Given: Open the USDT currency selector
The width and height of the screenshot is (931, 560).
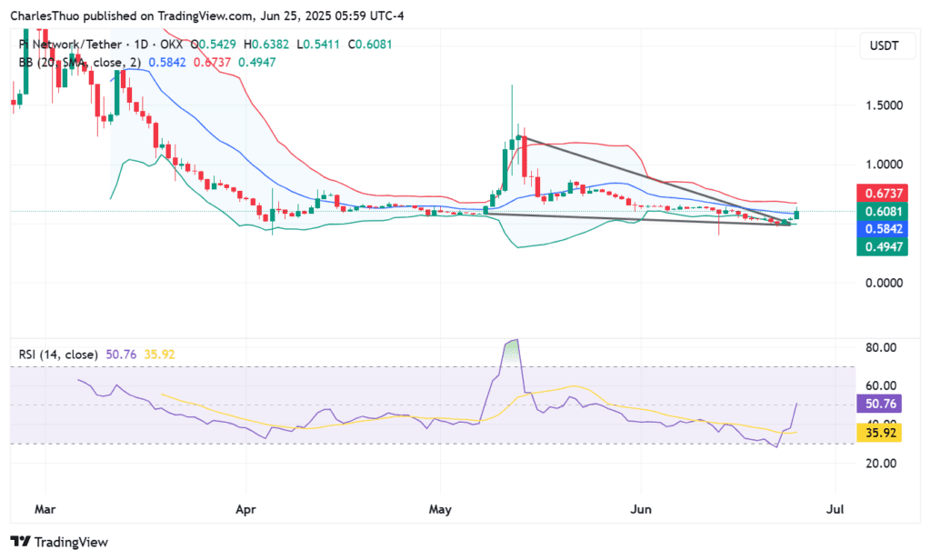Looking at the screenshot, I should tap(884, 45).
